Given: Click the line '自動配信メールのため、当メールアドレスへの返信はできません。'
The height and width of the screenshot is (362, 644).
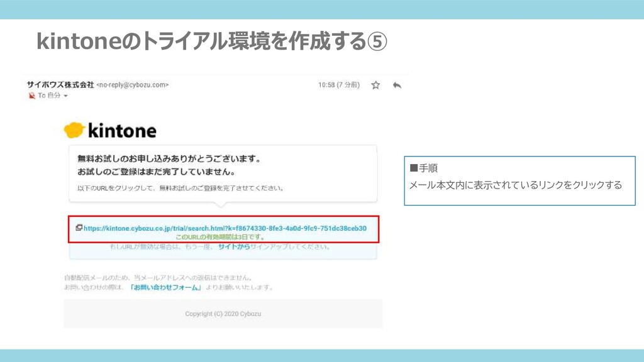Looking at the screenshot, I should click(x=158, y=278).
